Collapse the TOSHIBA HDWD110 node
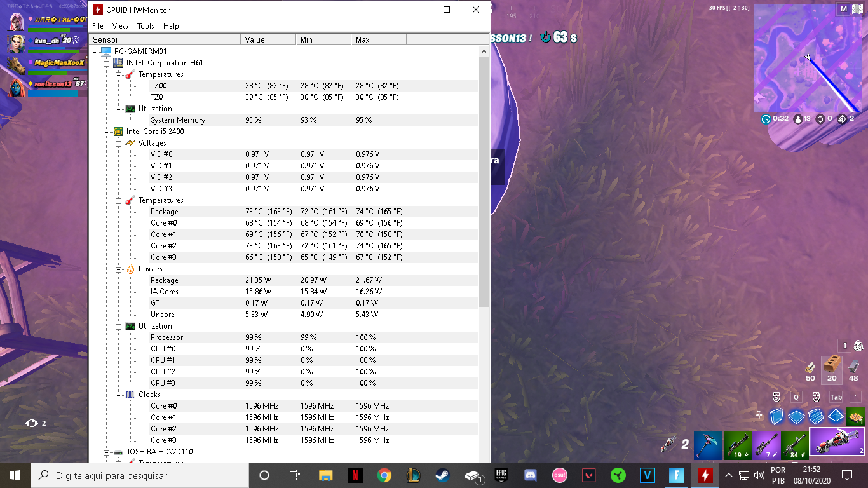Viewport: 868px width, 488px height. coord(107,452)
